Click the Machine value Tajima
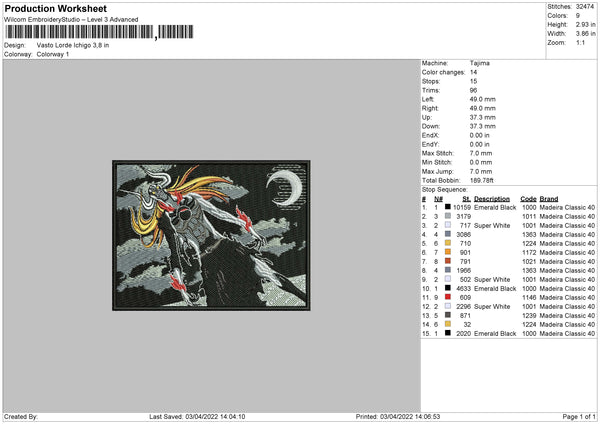 479,63
